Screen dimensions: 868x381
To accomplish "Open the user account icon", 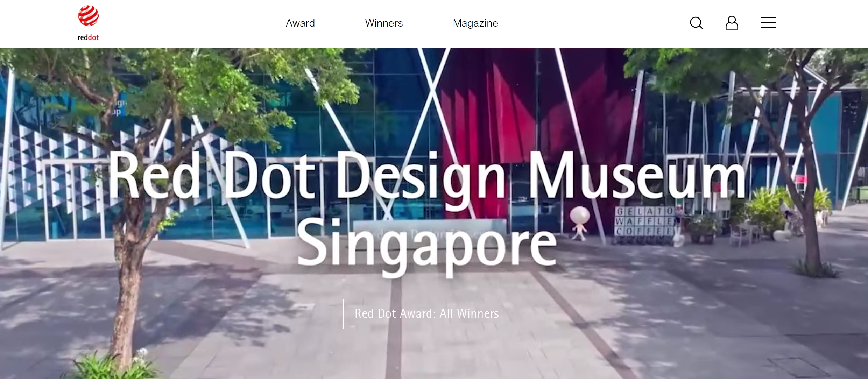I will (x=732, y=23).
